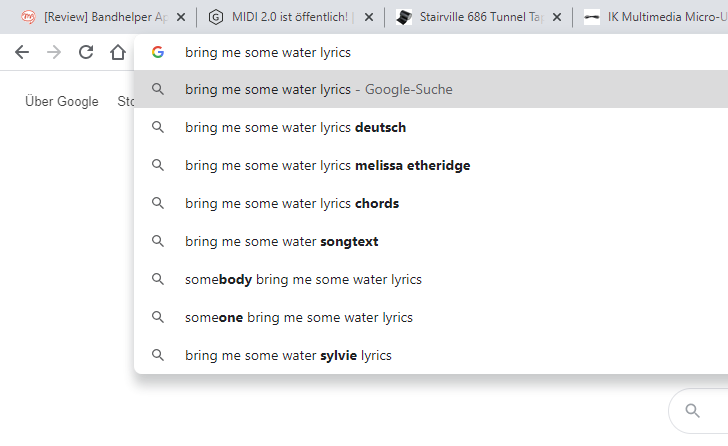Reload the current page
Viewport: 728px width, 446px height.
coord(86,52)
